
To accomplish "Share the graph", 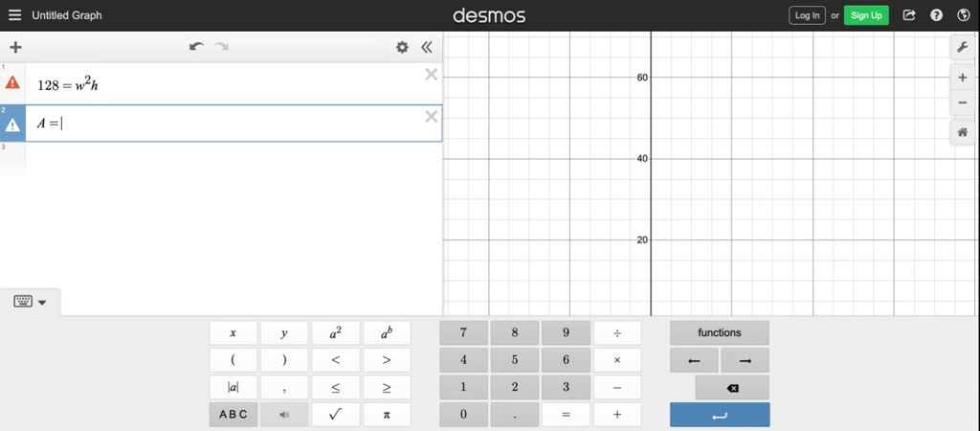I will (909, 15).
